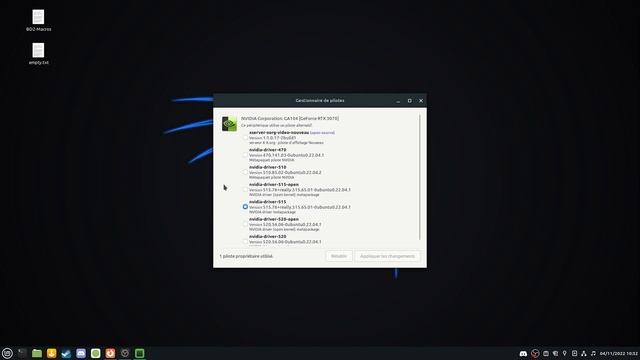Viewport: 640px width, 360px height.
Task: Open the Linux Mint main menu
Action: 7,353
